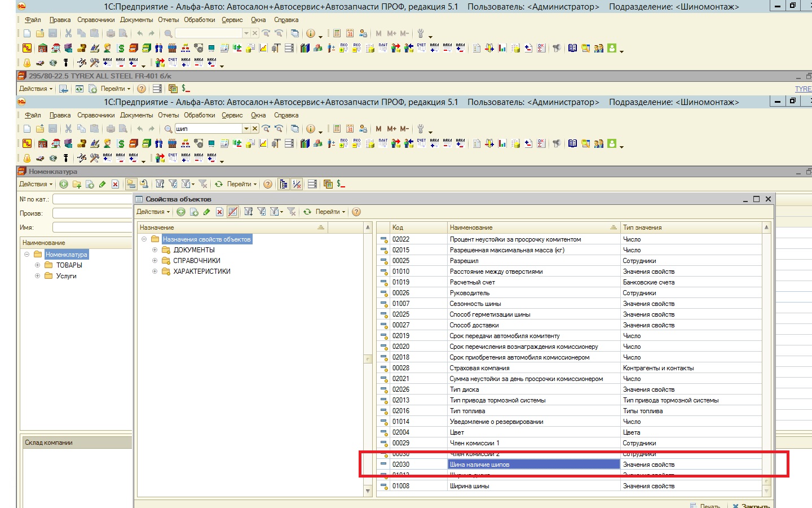This screenshot has width=812, height=508.
Task: Expand the ДОКУМЕНТЫ folder
Action: (155, 250)
